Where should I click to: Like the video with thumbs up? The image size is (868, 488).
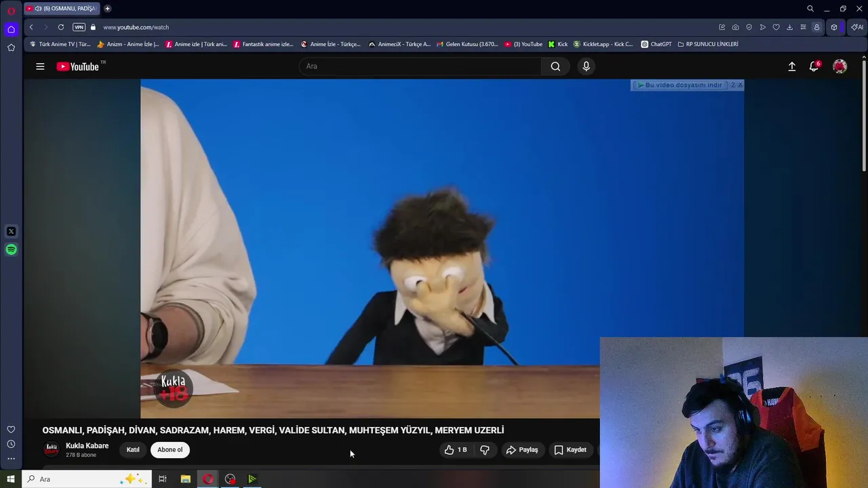click(456, 450)
